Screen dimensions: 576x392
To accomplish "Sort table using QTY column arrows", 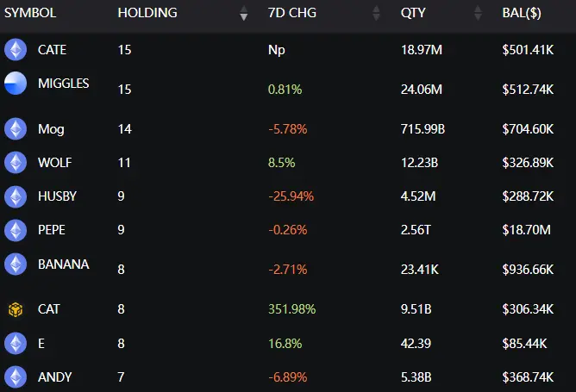I will click(x=478, y=13).
